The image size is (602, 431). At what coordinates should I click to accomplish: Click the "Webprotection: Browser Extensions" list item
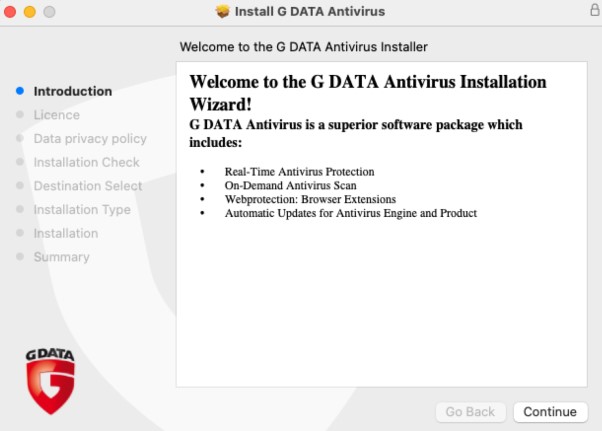point(310,199)
